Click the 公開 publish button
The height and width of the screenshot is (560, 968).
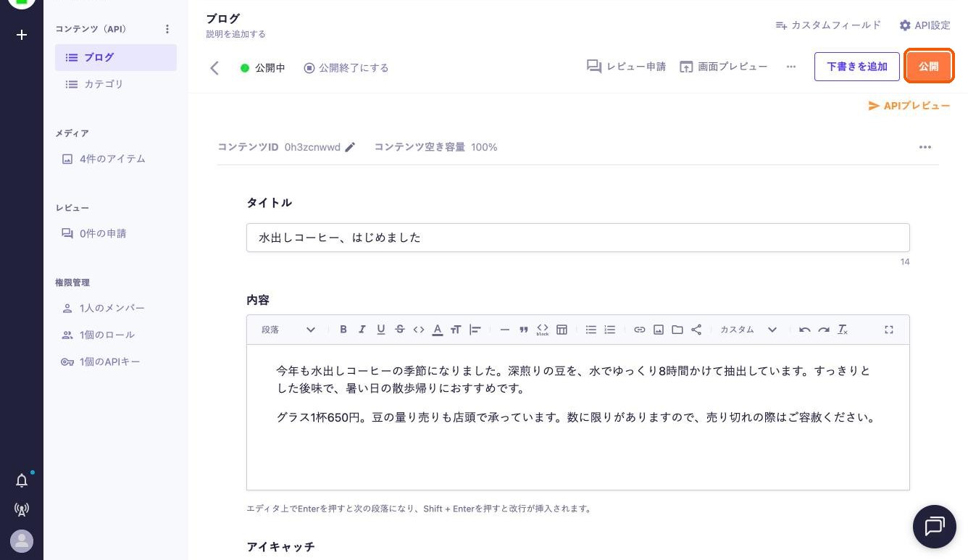click(x=929, y=67)
